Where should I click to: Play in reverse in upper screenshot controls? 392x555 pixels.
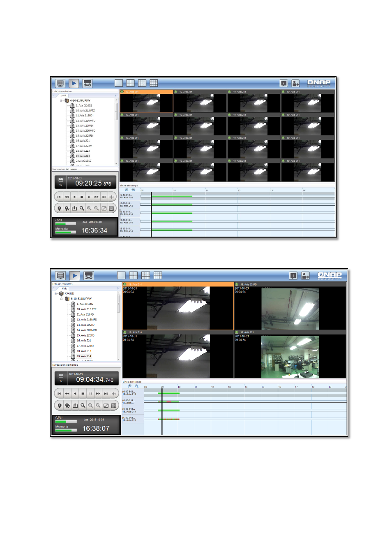point(74,197)
